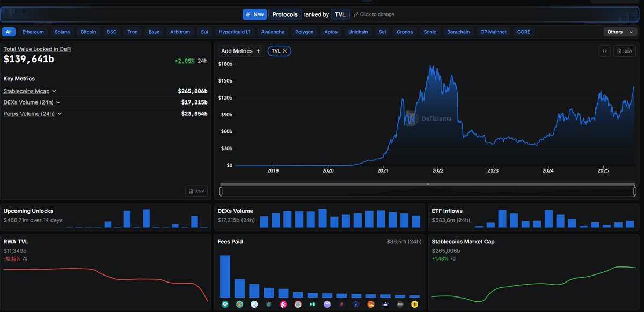Select the Base chain tab
Screen dimensions: 644x312
(x=154, y=32)
